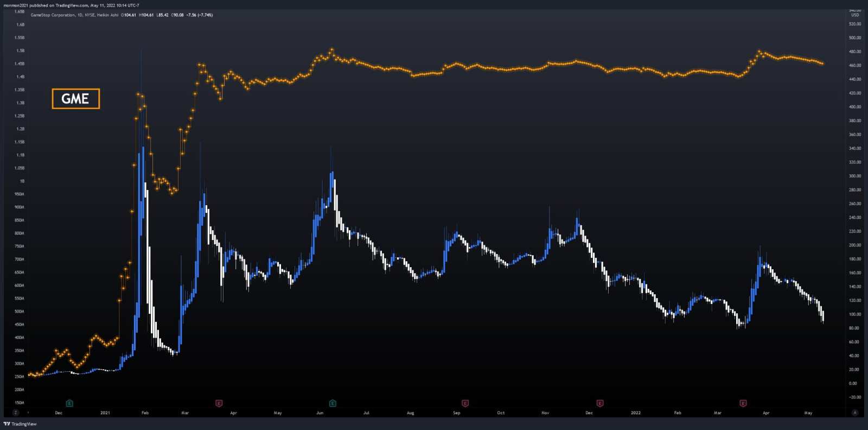Click the 520.00 price axis label

tap(855, 24)
